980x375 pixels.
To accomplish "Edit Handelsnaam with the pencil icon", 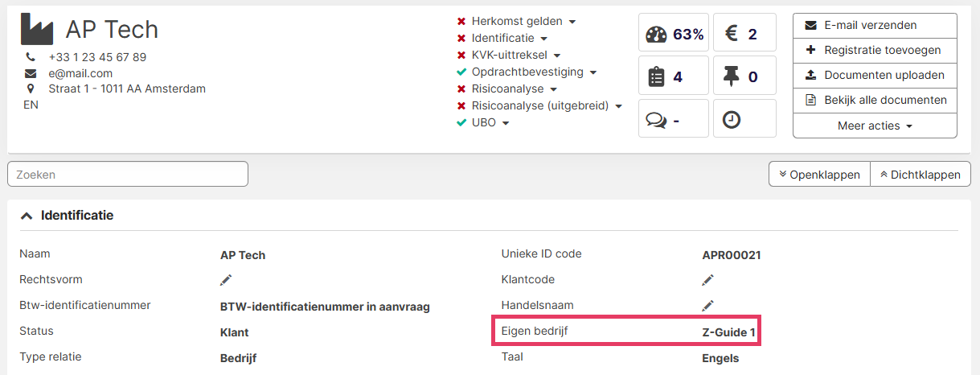I will 707,306.
